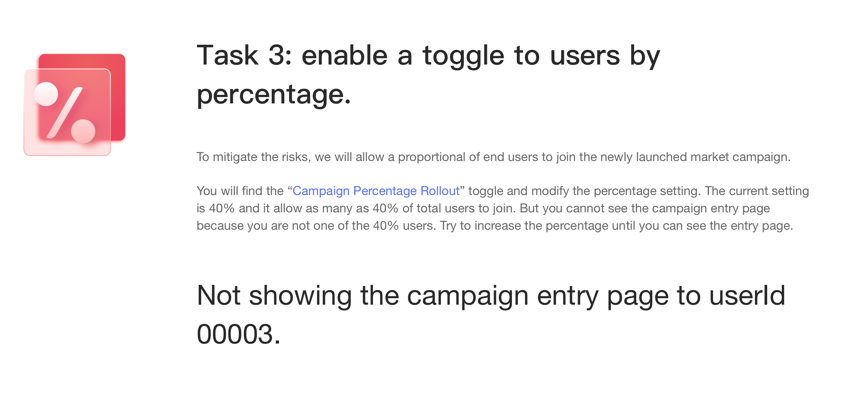The height and width of the screenshot is (397, 868).
Task: Open the Campaign Percentage Rollout link
Action: [376, 191]
